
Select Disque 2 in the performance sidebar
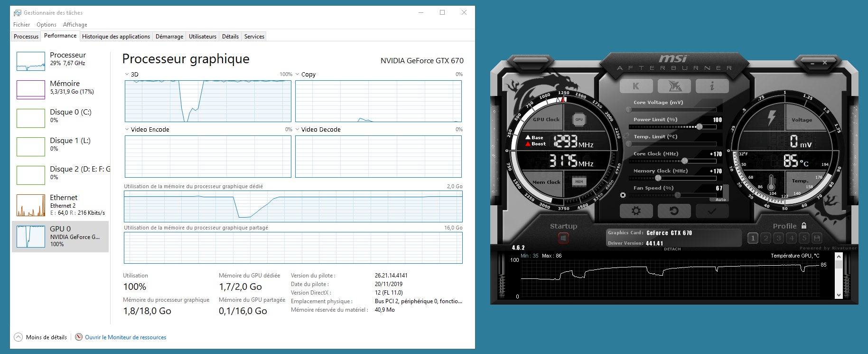(x=60, y=174)
